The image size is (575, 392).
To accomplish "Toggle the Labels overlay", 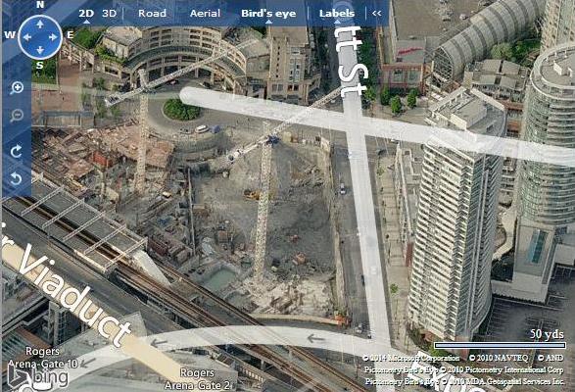I will 337,13.
